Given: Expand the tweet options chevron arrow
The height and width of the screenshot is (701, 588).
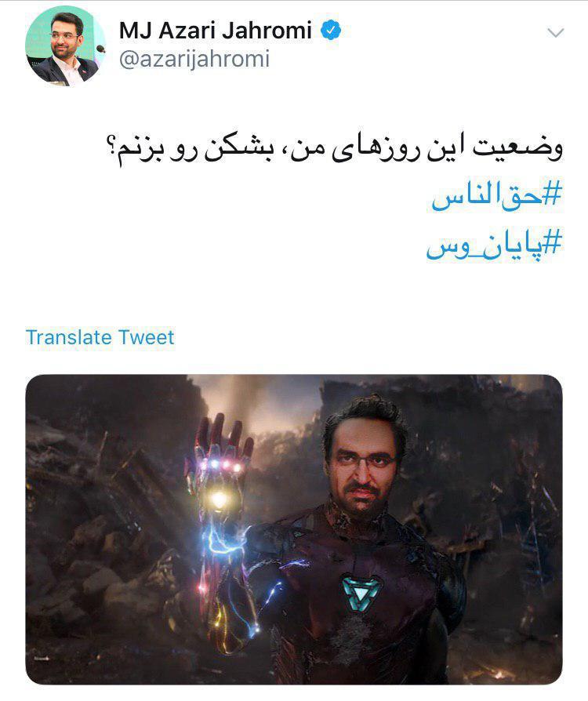Looking at the screenshot, I should [555, 33].
